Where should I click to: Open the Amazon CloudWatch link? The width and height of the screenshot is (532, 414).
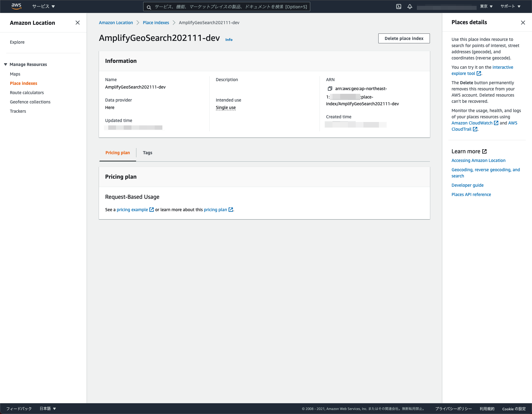click(475, 123)
